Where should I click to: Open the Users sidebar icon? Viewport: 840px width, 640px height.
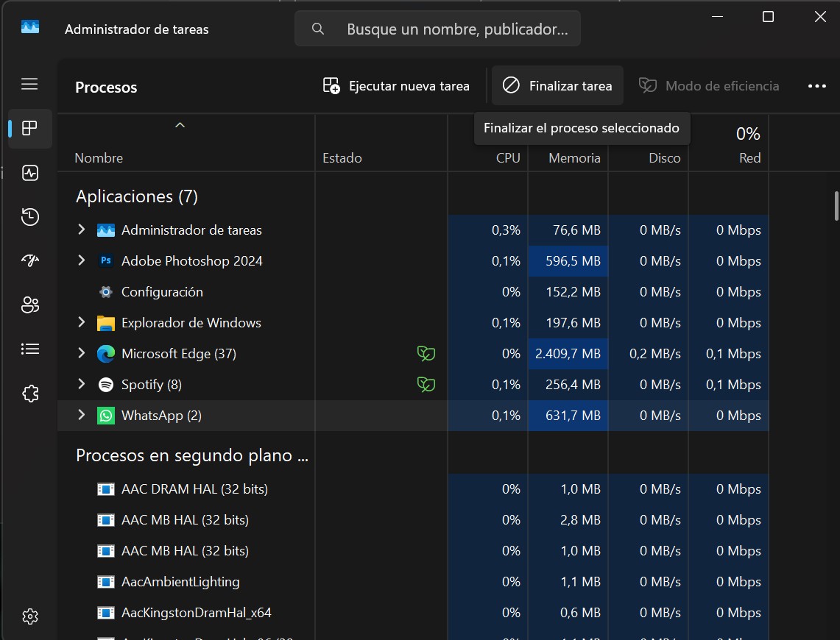point(30,305)
